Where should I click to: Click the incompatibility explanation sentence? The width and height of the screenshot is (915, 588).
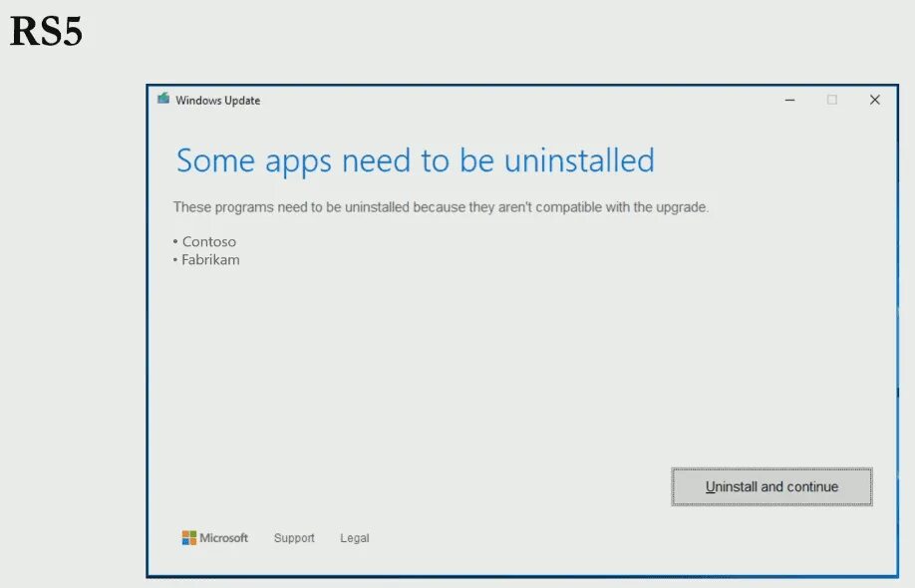441,207
